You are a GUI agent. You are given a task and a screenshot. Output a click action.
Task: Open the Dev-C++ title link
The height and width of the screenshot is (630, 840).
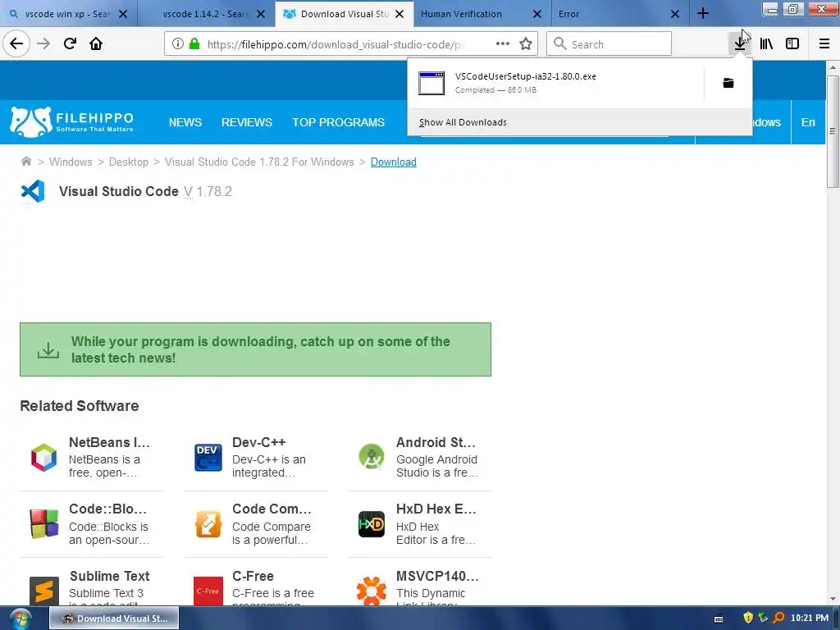click(x=258, y=442)
